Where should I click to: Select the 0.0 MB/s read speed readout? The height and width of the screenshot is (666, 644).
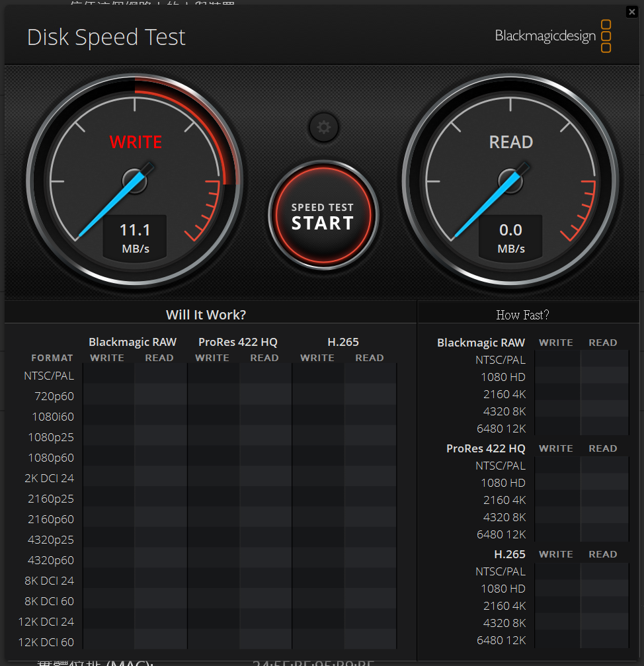(x=510, y=237)
